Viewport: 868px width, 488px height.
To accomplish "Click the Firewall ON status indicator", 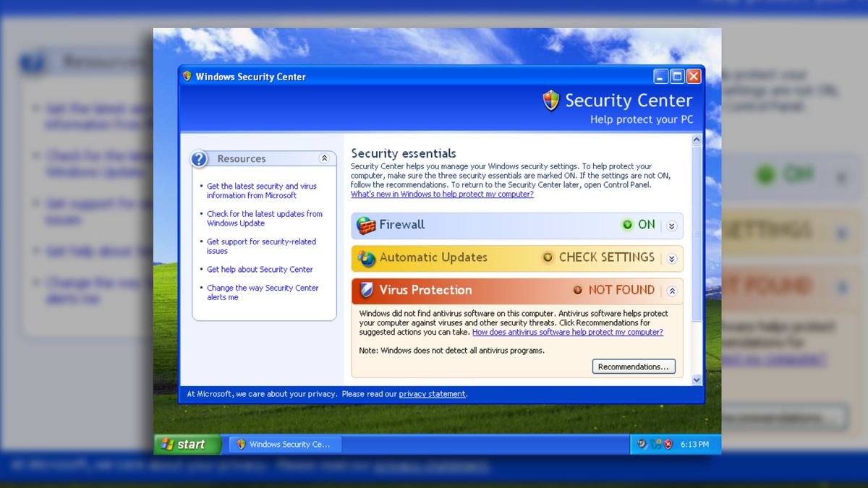I will (x=639, y=225).
